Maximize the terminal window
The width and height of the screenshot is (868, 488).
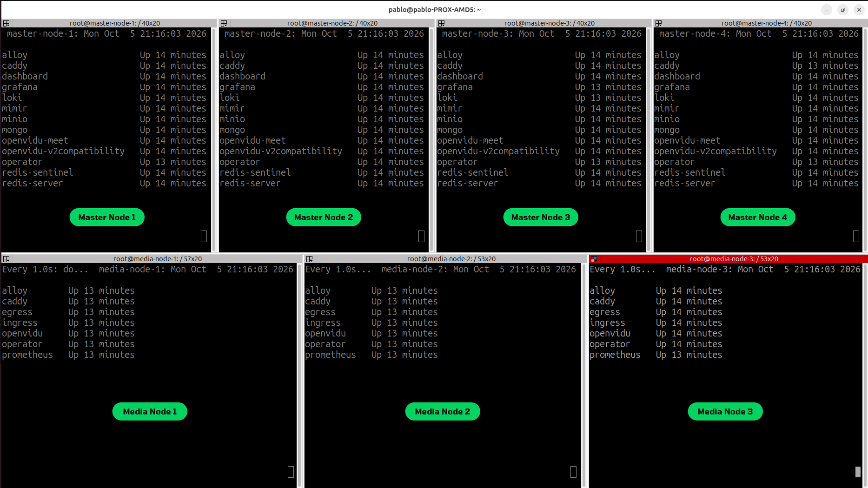point(842,10)
